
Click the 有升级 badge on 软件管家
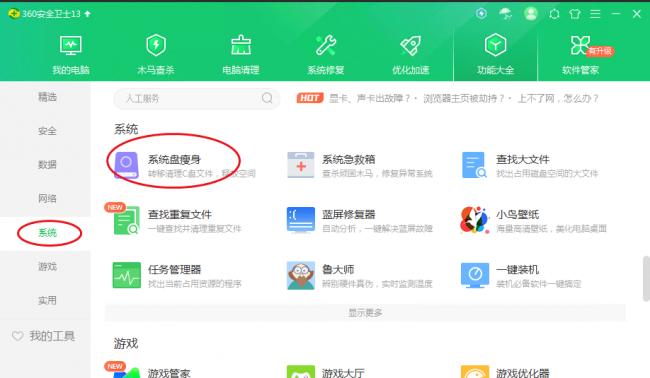(600, 51)
